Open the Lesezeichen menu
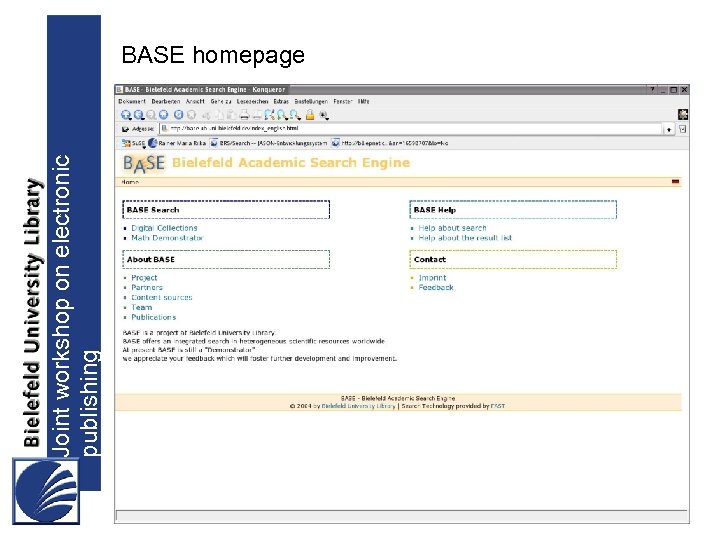720x540 pixels. 253,101
